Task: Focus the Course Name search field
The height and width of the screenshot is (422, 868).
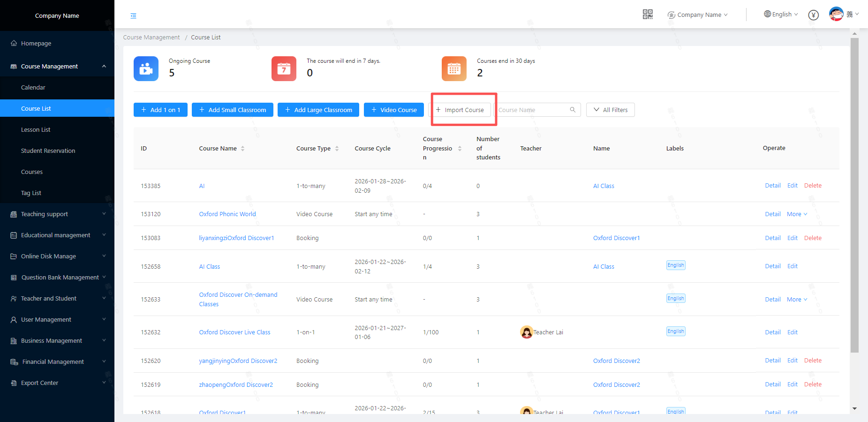Action: click(532, 110)
